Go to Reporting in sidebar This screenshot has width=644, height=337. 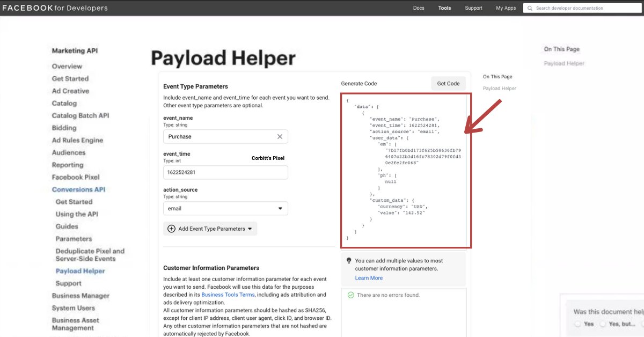(68, 165)
